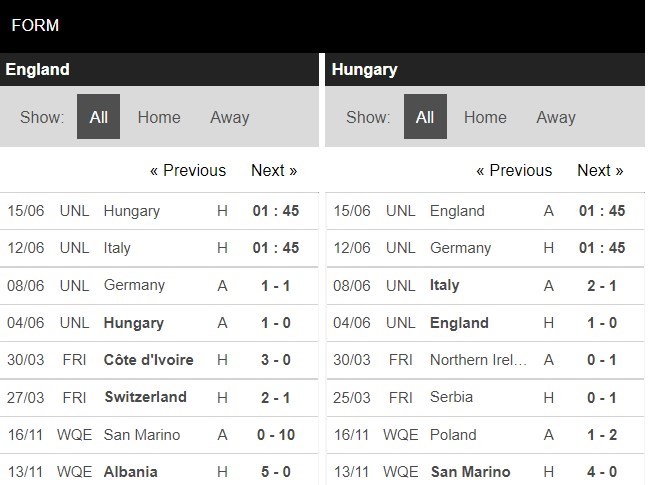
Task: Switch to Hungary's Home matches tab
Action: coord(485,117)
